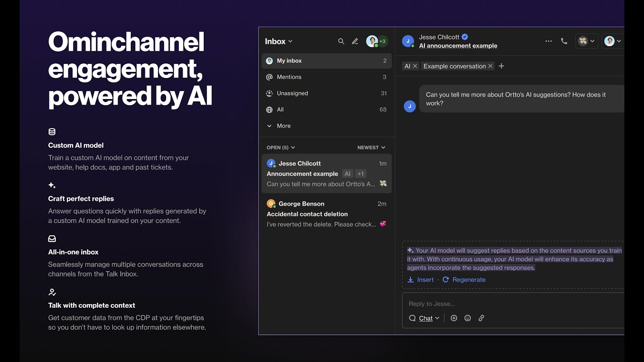Screen dimensions: 644x362
Task: Click the Example conversation tag label
Action: [x=454, y=66]
